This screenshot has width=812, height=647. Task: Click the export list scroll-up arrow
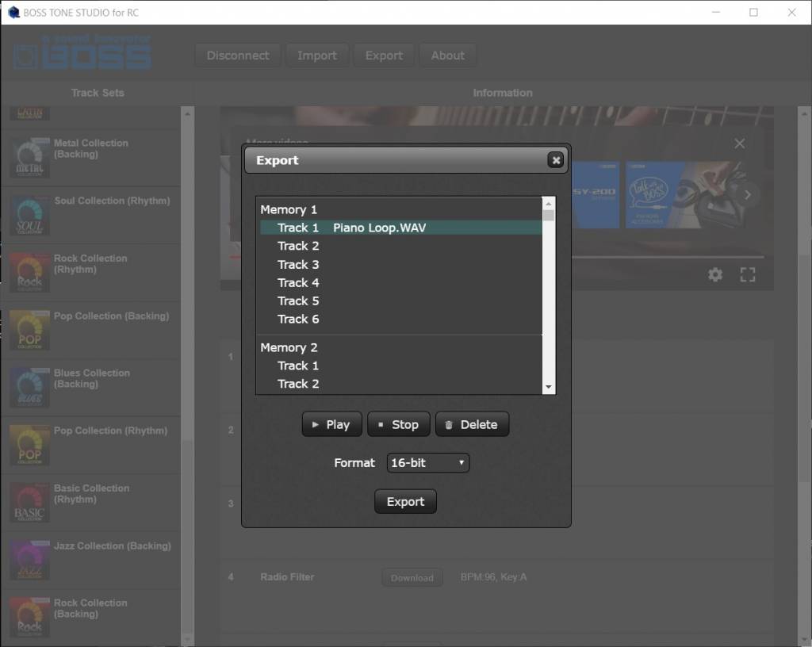pyautogui.click(x=549, y=204)
